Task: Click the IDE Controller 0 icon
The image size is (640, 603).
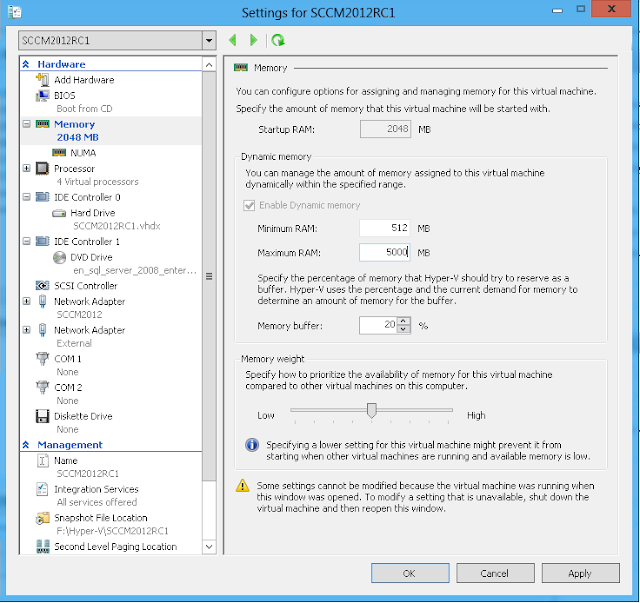Action: pyautogui.click(x=42, y=197)
